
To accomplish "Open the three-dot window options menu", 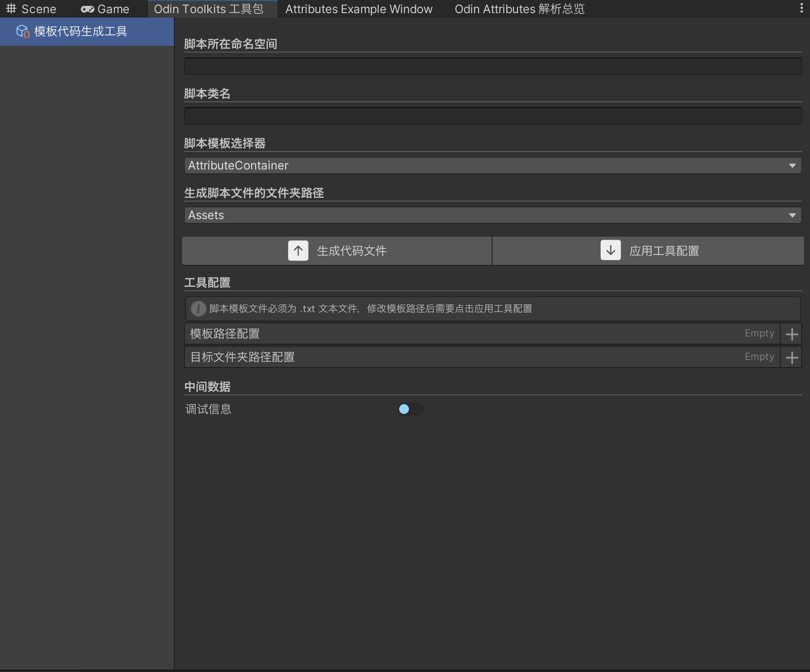I will pyautogui.click(x=801, y=8).
